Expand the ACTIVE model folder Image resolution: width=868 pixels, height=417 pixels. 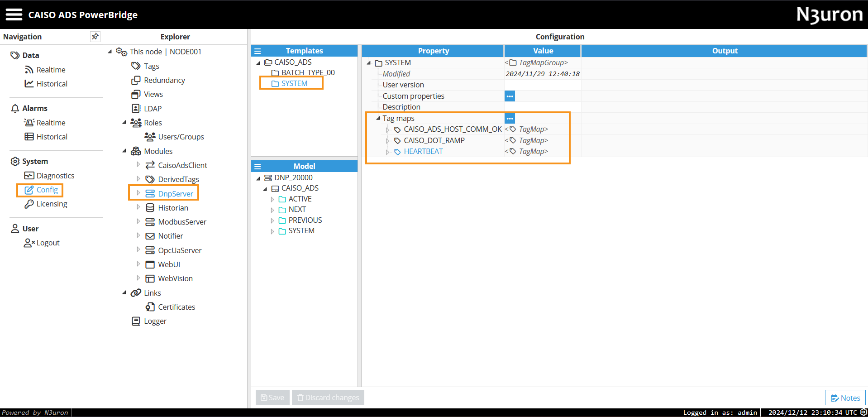(272, 200)
